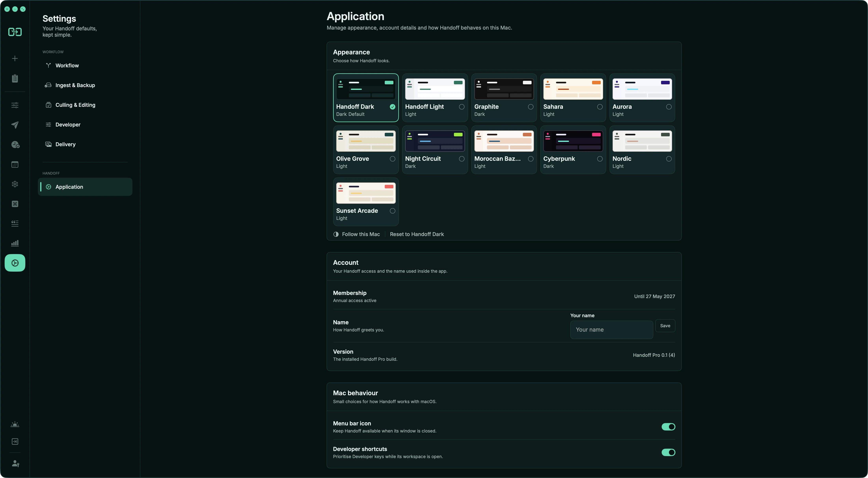Click the plus icon in the left rail
This screenshot has width=868, height=478.
point(15,59)
